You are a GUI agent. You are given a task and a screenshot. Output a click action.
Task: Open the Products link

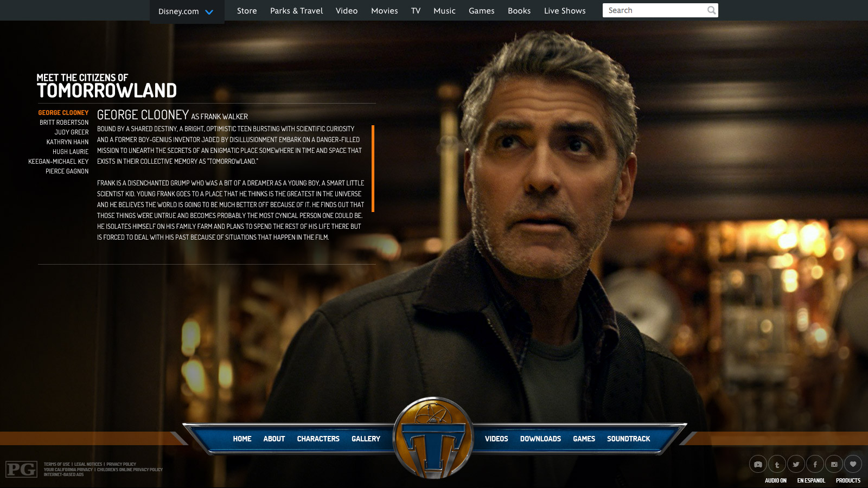(848, 480)
